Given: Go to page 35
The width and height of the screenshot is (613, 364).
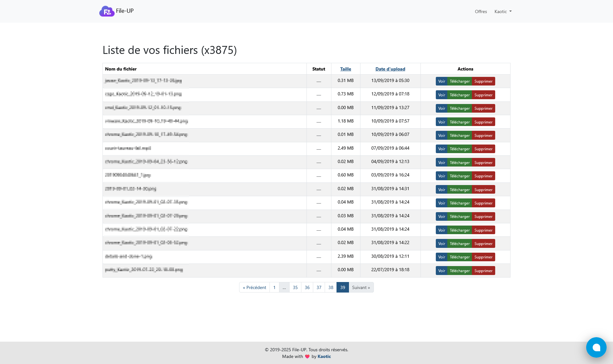Looking at the screenshot, I should coord(295,287).
